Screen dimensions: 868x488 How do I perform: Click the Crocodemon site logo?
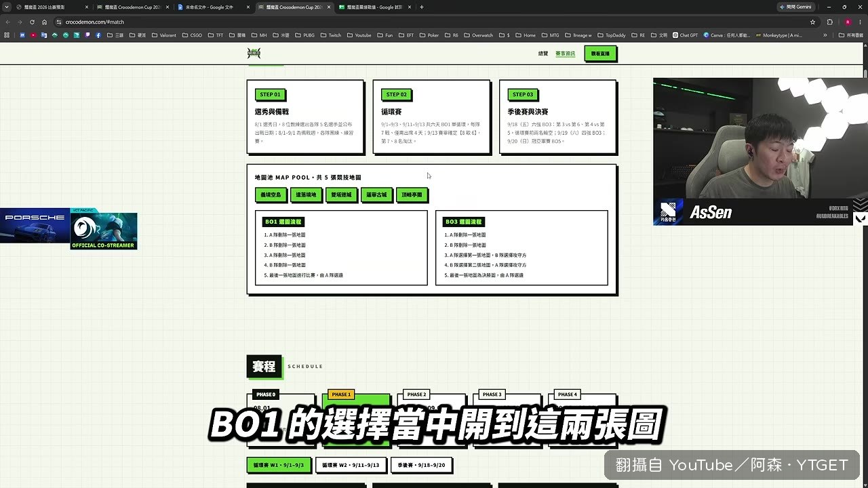point(254,53)
